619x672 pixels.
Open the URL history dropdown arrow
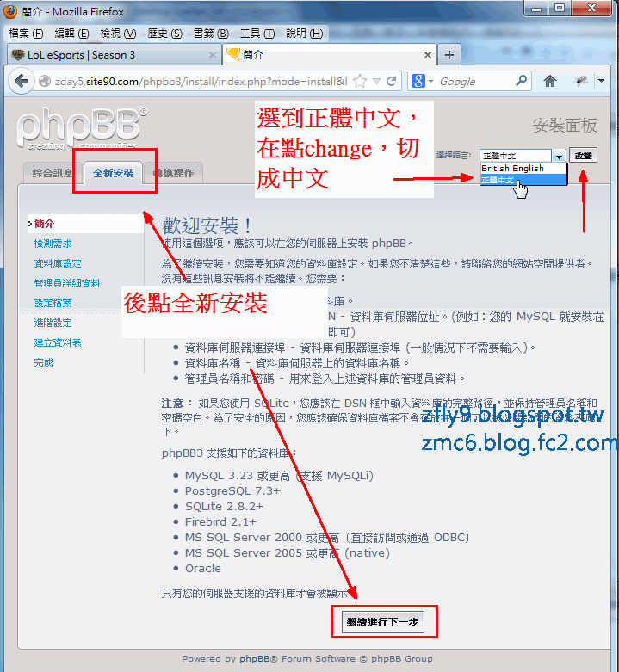376,82
